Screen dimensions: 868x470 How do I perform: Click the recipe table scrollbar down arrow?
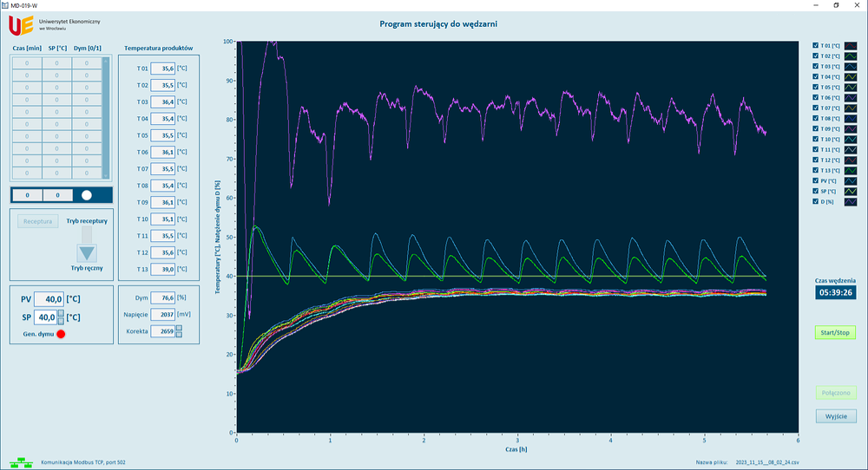click(x=107, y=173)
